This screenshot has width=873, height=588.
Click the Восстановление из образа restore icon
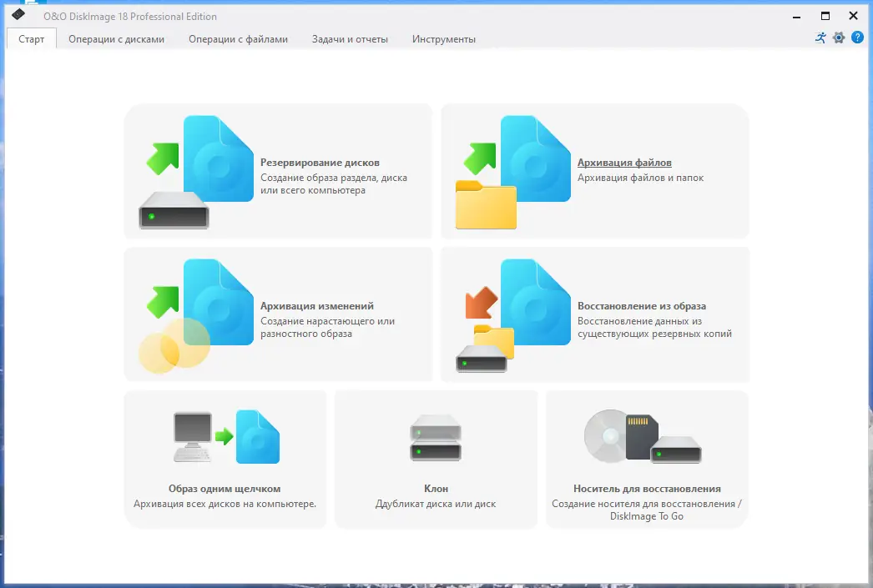(512, 315)
